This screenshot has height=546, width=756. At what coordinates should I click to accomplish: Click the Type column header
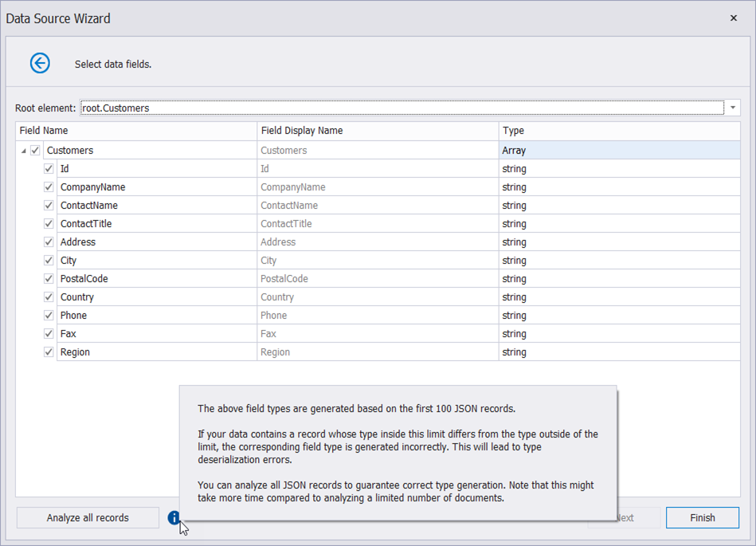pyautogui.click(x=619, y=131)
